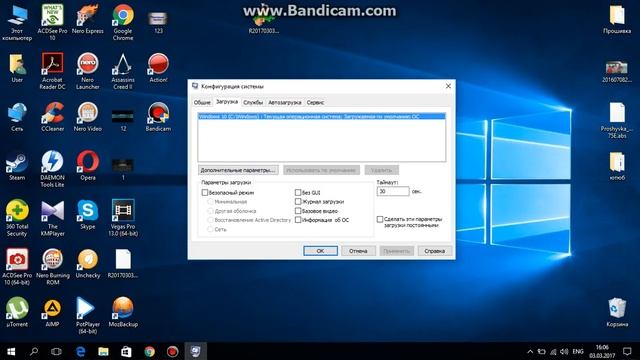Select The KMPlayer icon
Screen dimensions: 640x360
click(52, 218)
